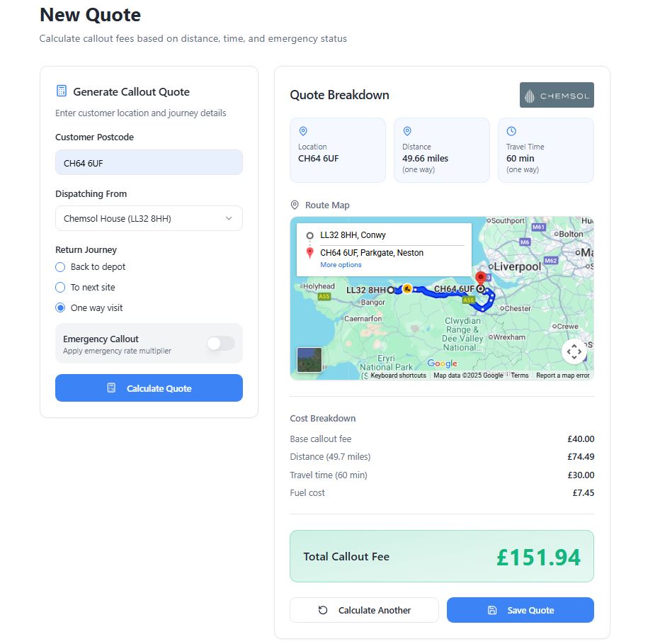This screenshot has height=644, width=660.
Task: Click the pin icon next to Route Map
Action: [294, 205]
